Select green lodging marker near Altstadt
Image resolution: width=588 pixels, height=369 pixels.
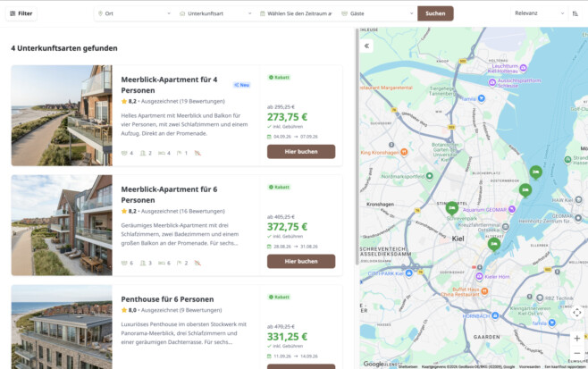tap(494, 244)
